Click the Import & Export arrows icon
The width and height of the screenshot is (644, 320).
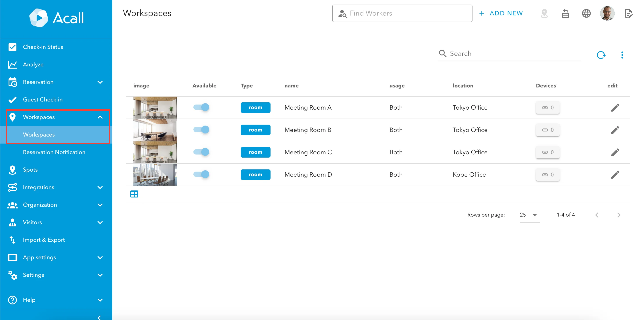(x=12, y=240)
